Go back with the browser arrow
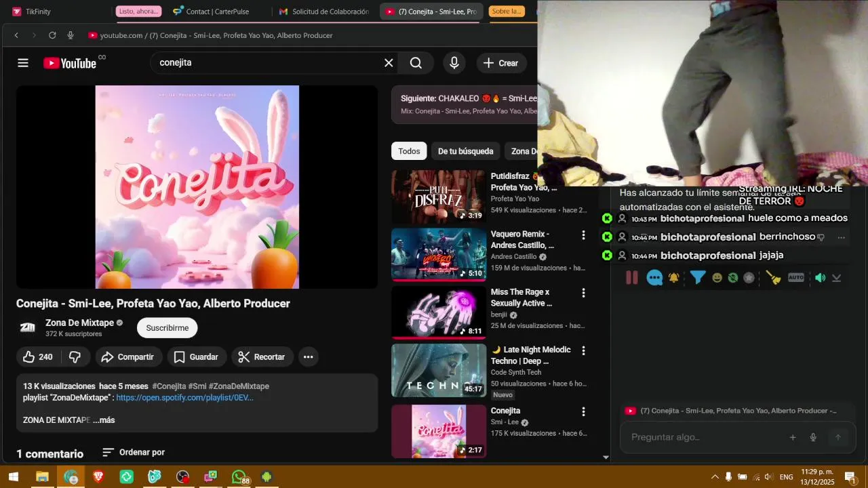 [x=16, y=35]
